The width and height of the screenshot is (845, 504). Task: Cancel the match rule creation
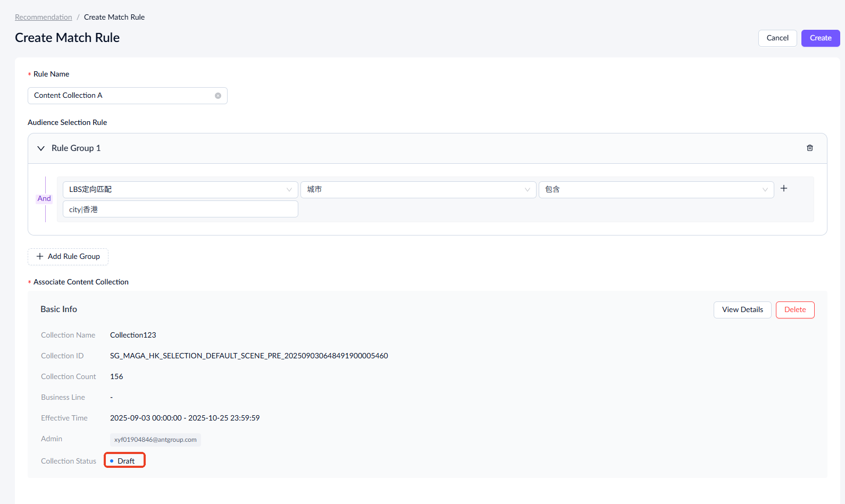coord(777,38)
